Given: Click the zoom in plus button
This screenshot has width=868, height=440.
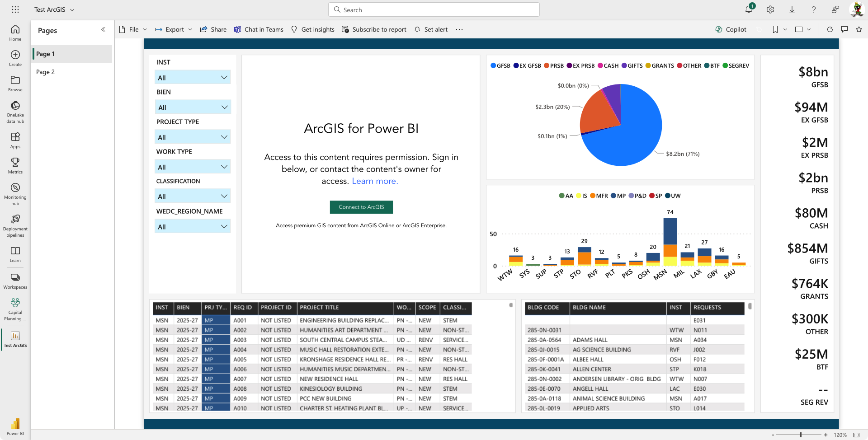Looking at the screenshot, I should (x=826, y=435).
